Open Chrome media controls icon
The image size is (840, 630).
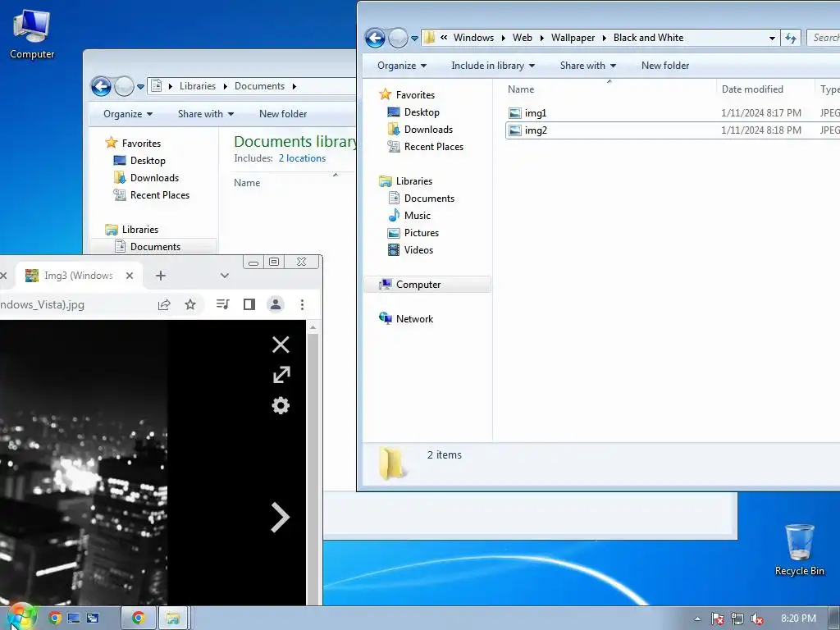click(x=223, y=304)
